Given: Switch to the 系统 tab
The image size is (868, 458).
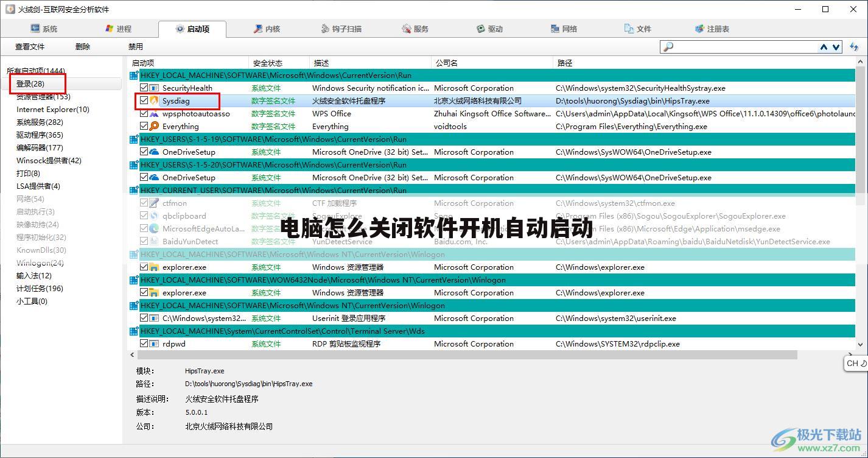Looking at the screenshot, I should point(43,29).
